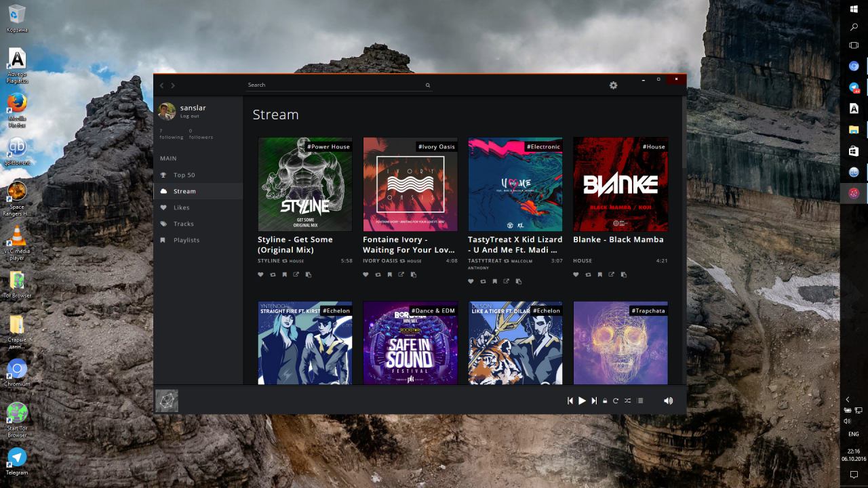Viewport: 868px width, 488px height.
Task: Play the current track
Action: (582, 401)
